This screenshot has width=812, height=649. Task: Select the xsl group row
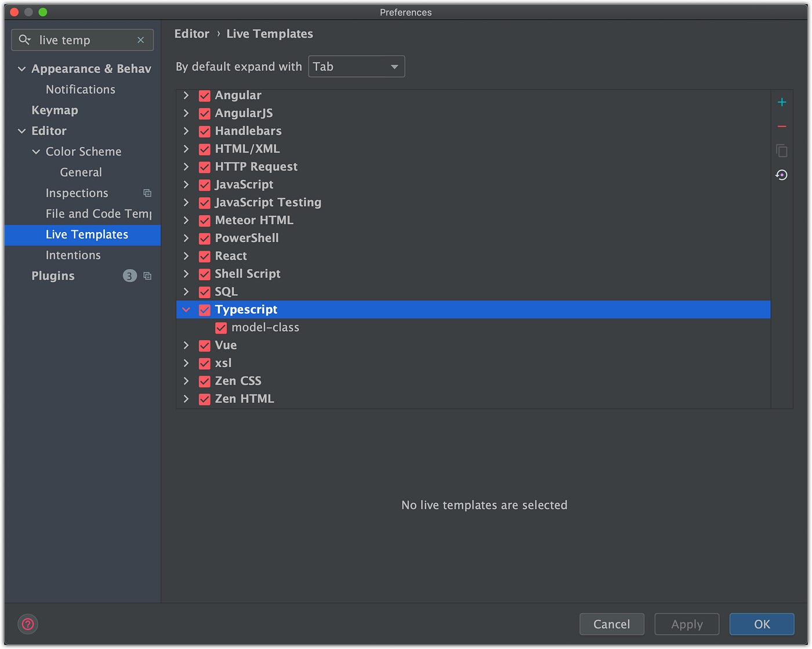pos(473,363)
